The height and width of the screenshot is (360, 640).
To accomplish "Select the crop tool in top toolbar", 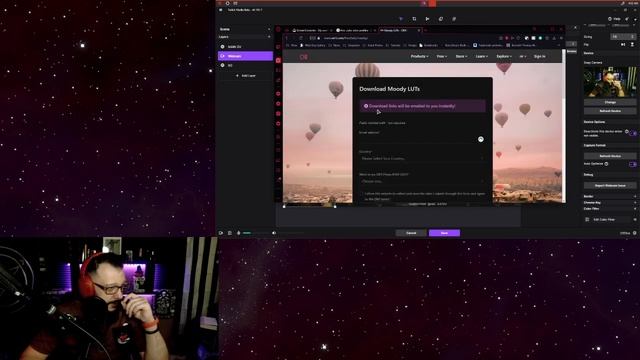I will pos(414,19).
